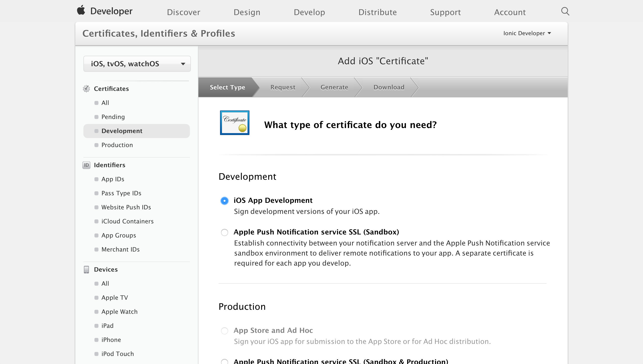Click the iOS App Development label

tap(273, 200)
